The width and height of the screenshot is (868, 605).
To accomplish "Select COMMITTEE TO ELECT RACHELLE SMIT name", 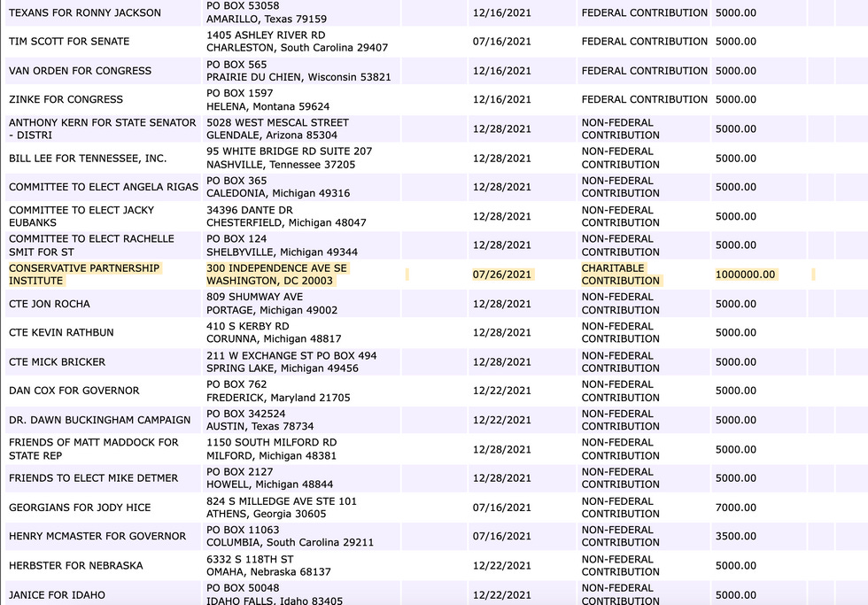I will (91, 245).
